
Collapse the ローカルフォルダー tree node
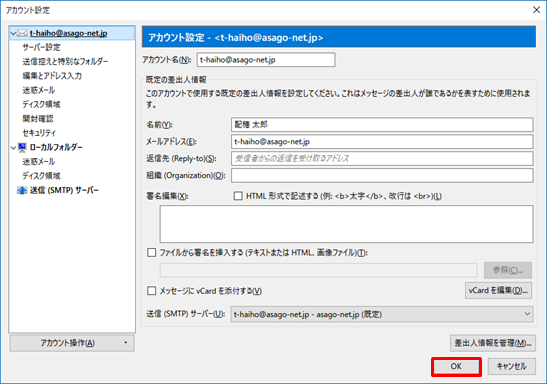[13, 148]
